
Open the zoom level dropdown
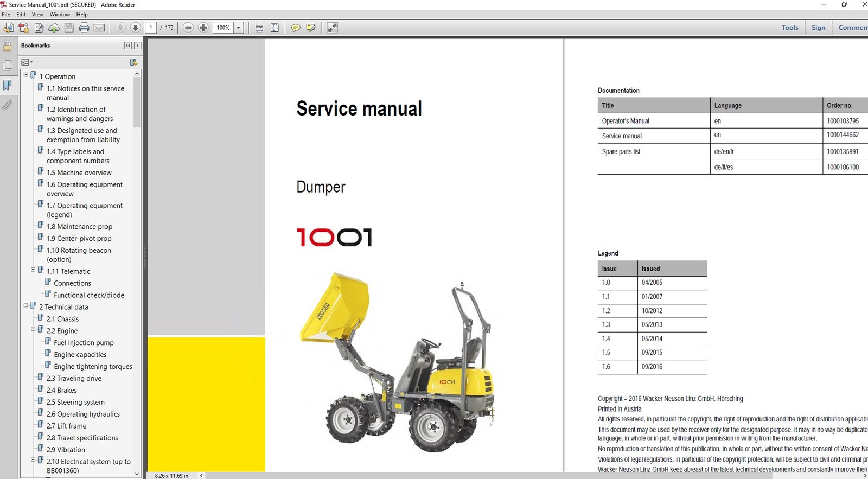point(238,28)
